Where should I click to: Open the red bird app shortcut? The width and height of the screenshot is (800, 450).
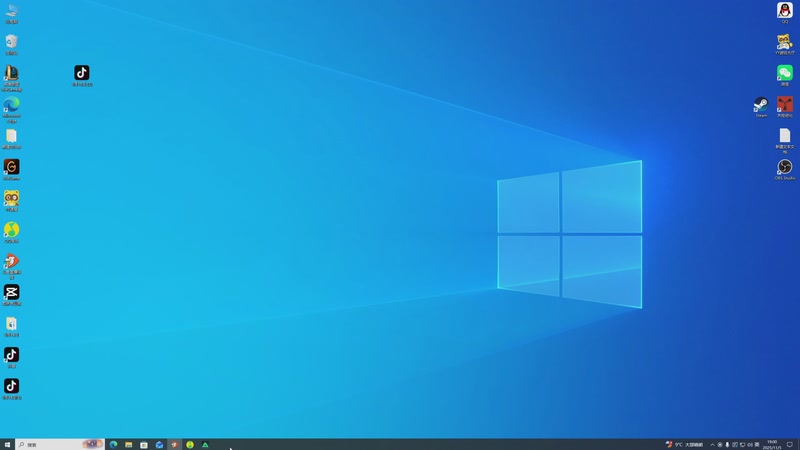tap(11, 266)
